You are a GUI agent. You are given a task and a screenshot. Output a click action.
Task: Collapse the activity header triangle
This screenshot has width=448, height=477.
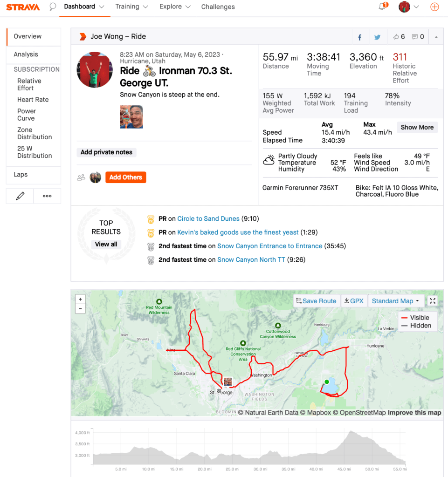point(436,37)
